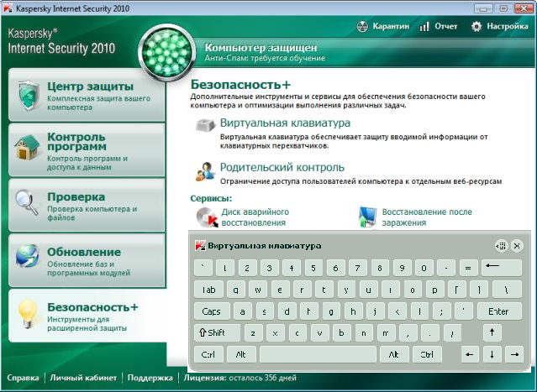Click the shield icon of Центр защиты

pos(28,96)
